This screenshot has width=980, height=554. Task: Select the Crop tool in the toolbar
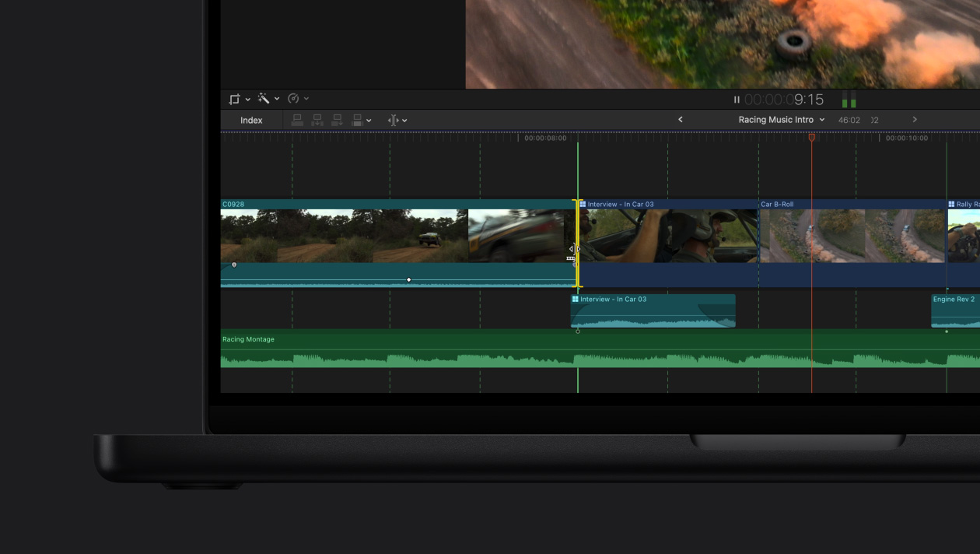click(235, 99)
